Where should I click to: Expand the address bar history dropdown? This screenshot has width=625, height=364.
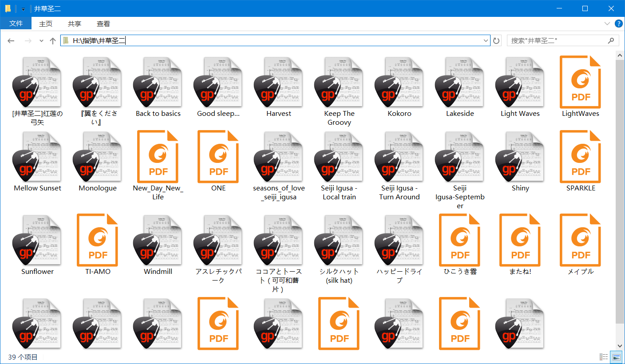click(485, 41)
